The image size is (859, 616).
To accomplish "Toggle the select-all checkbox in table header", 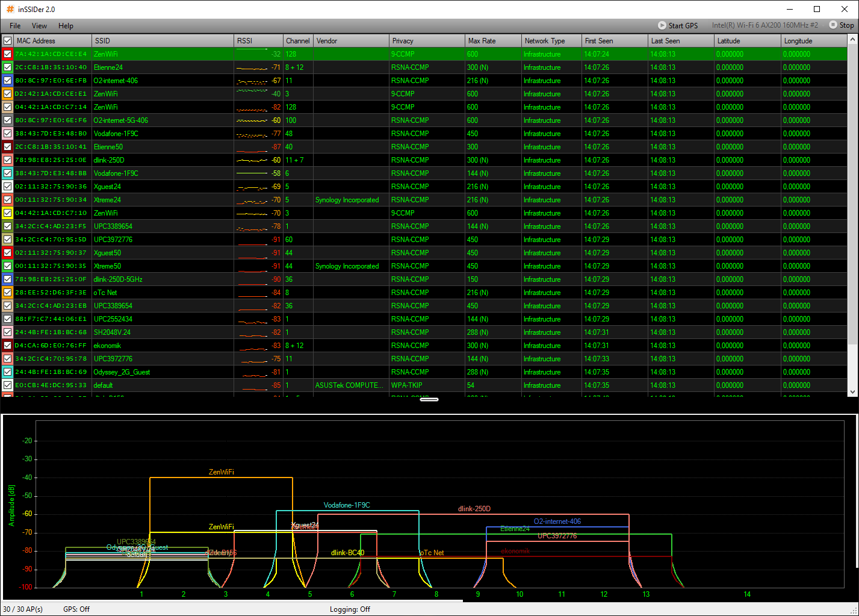I will (8, 41).
